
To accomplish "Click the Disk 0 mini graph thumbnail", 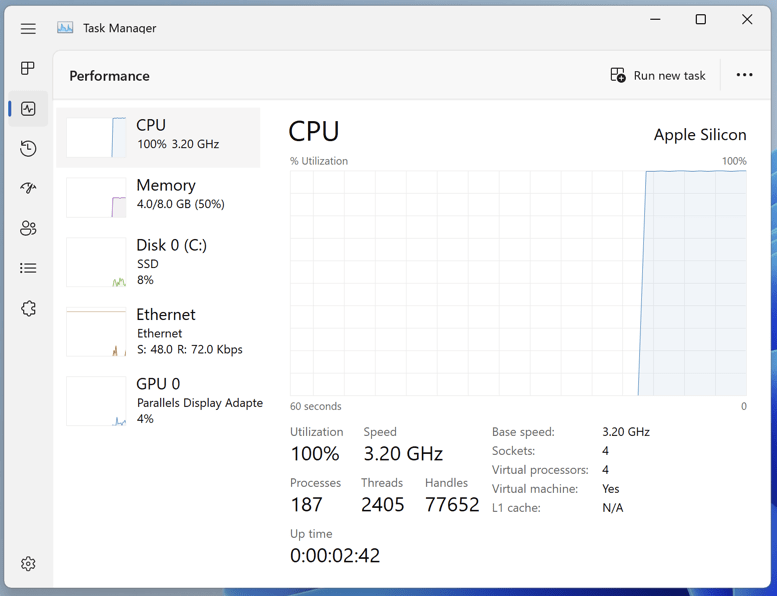I will coord(96,262).
